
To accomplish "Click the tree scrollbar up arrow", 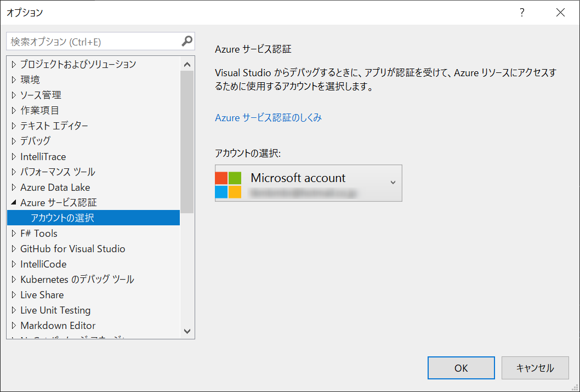I will (x=187, y=64).
